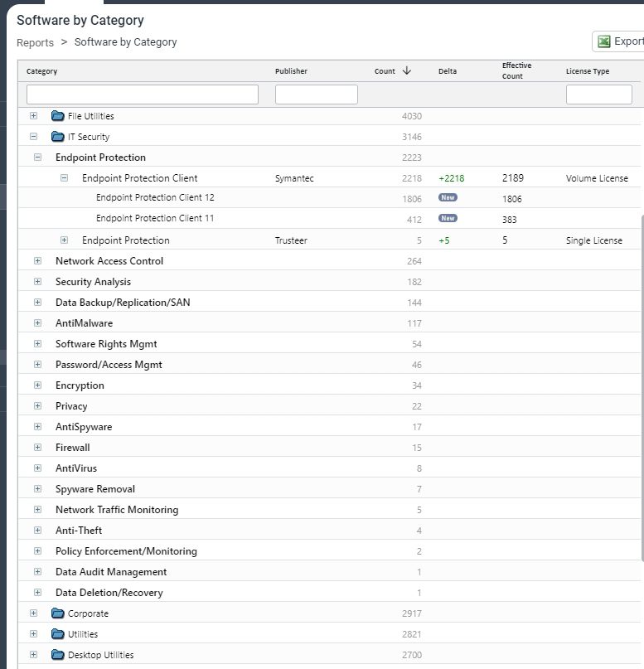This screenshot has width=644, height=669.
Task: Click the descending sort arrow beside Count
Action: coord(407,70)
